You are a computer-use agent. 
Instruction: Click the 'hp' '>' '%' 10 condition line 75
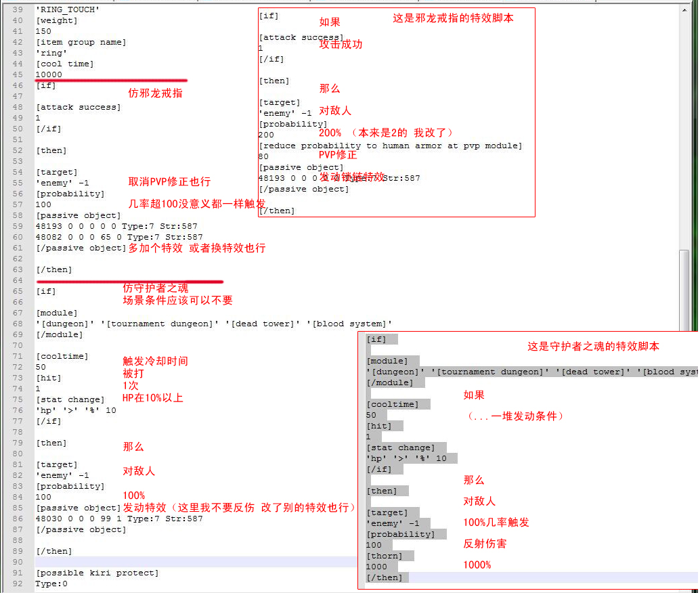click(75, 410)
